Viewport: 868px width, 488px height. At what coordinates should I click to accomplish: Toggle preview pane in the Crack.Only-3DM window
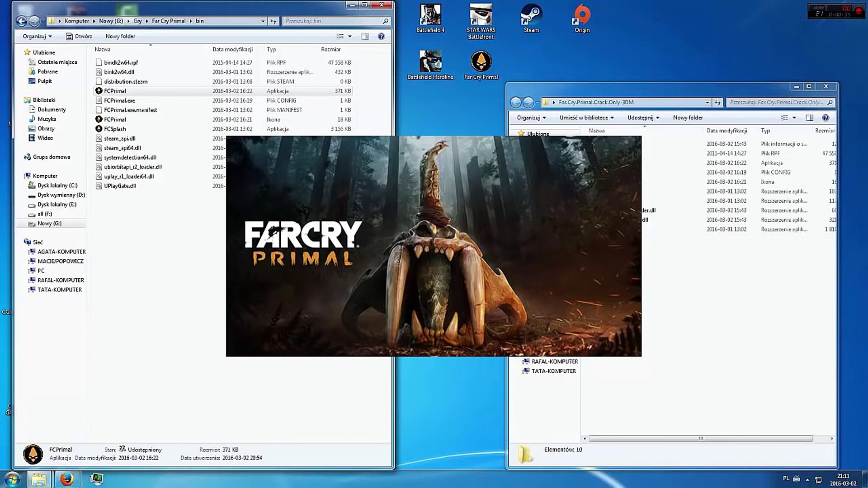pos(809,117)
